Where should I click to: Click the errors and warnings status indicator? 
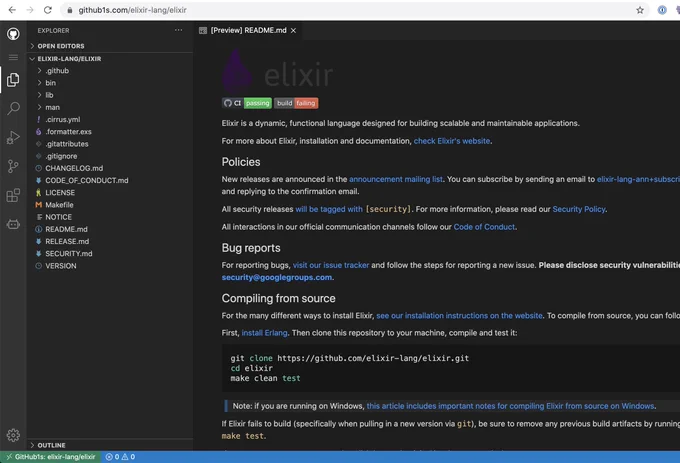120,457
